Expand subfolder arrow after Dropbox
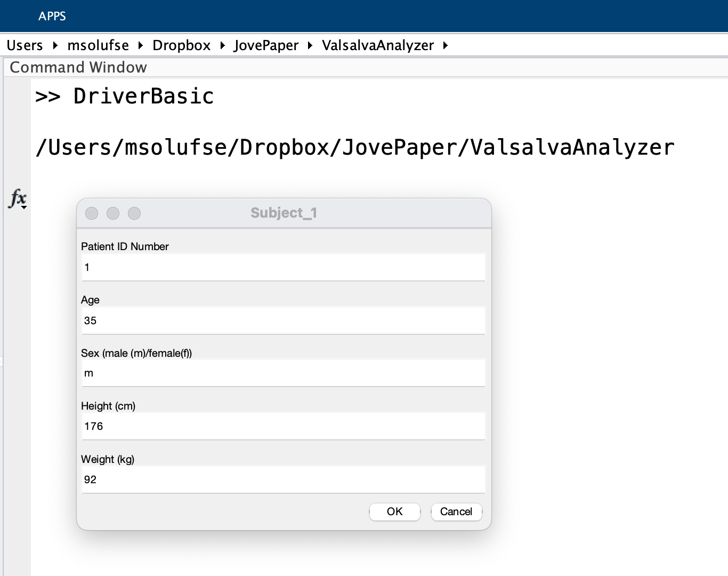Screen dimensions: 728x576 pos(223,45)
